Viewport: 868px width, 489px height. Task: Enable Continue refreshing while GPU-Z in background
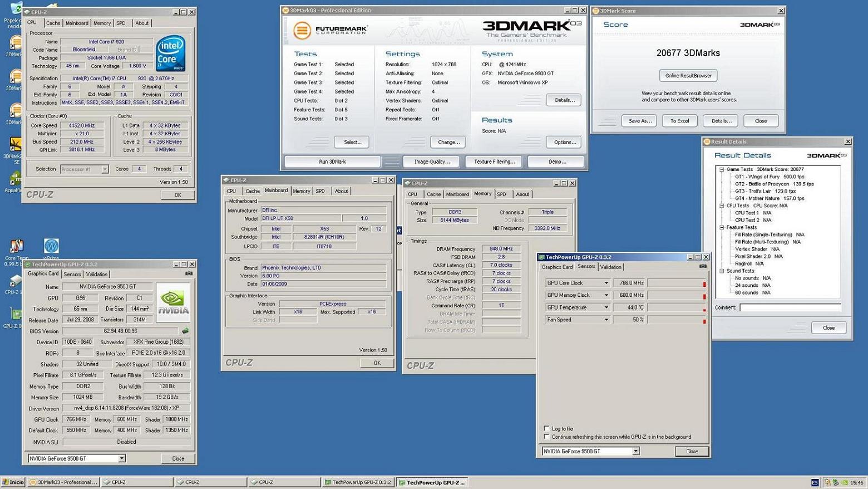point(546,437)
